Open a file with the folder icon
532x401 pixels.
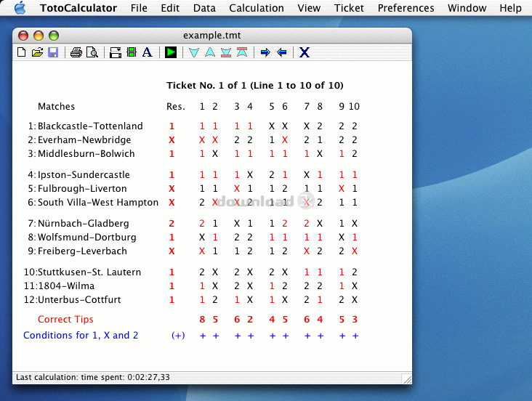click(x=37, y=52)
